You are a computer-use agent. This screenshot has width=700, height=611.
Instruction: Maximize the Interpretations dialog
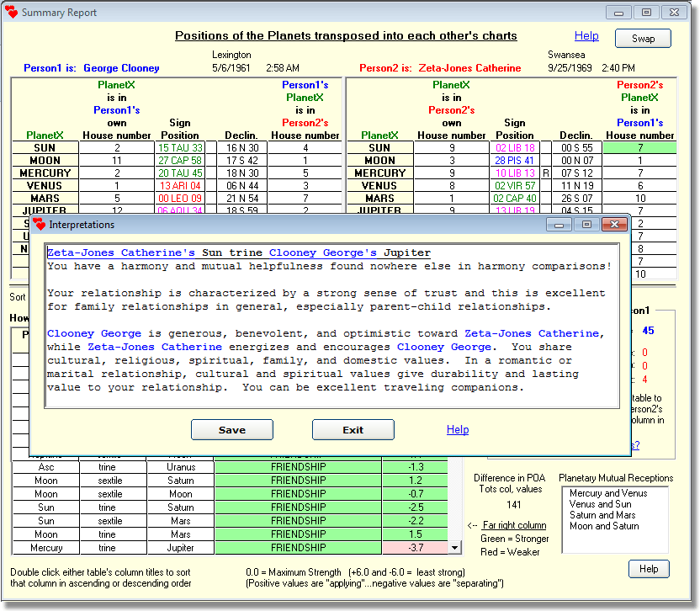(x=586, y=225)
